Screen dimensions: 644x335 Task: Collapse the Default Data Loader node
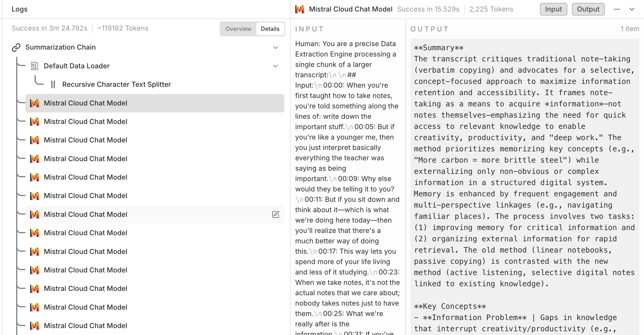coord(276,66)
